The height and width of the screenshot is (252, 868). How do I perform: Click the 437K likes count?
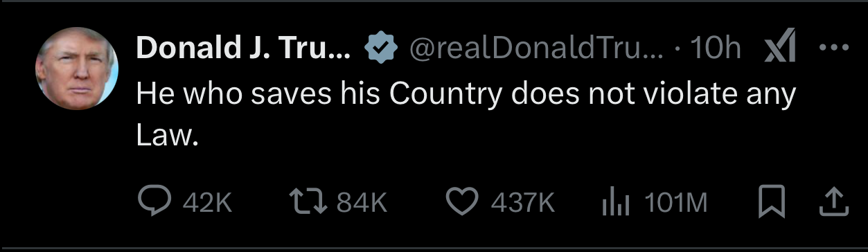click(522, 203)
